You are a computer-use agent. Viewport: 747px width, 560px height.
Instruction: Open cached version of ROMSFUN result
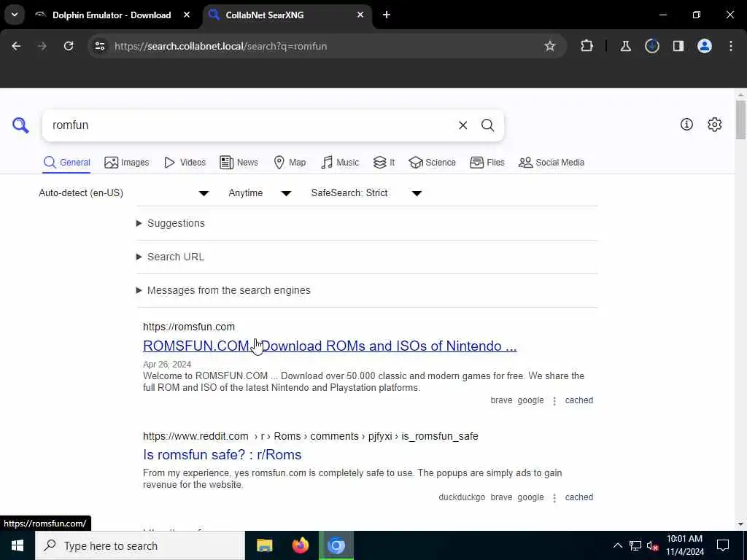578,400
